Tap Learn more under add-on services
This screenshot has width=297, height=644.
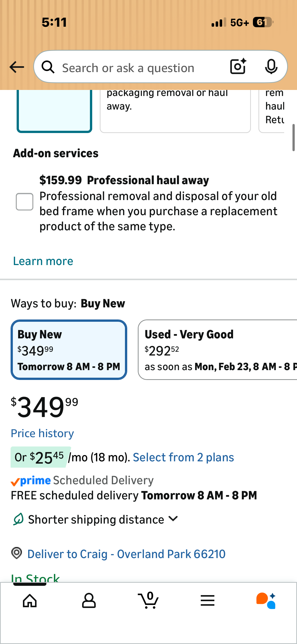(43, 261)
